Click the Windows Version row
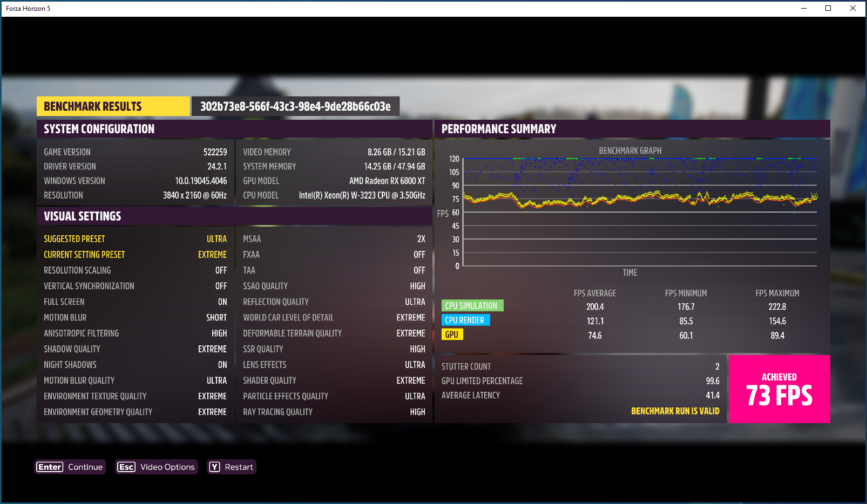The image size is (867, 504). tap(136, 181)
